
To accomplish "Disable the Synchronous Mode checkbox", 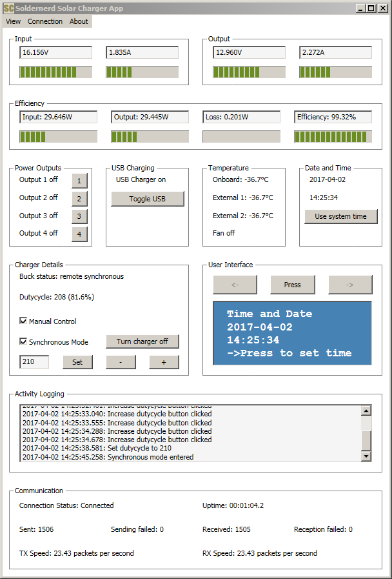I will click(24, 342).
